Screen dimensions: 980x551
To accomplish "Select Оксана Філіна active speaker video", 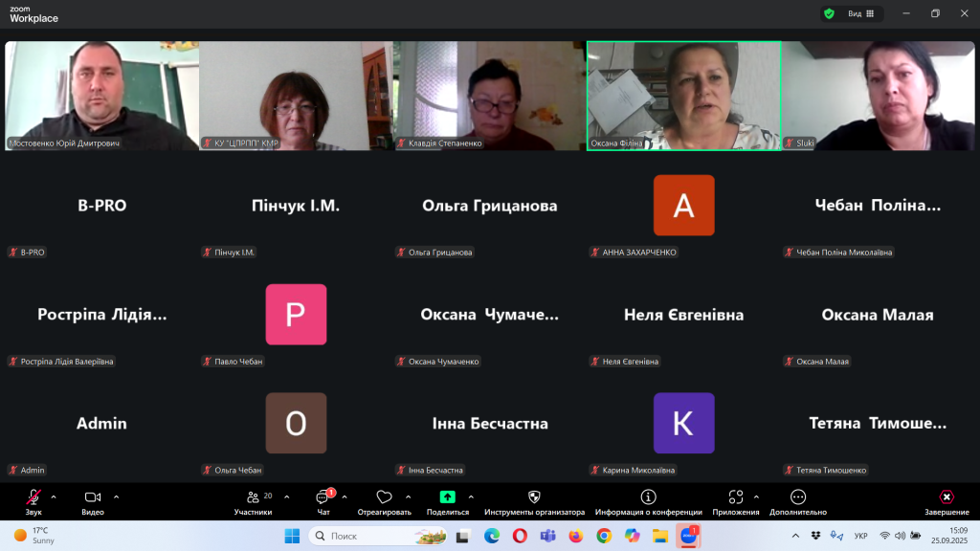I will [x=683, y=95].
